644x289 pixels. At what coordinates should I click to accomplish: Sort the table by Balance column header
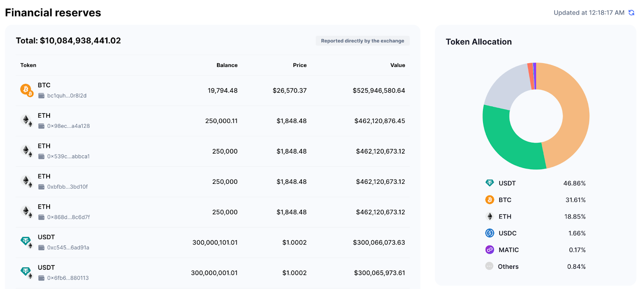tap(227, 65)
